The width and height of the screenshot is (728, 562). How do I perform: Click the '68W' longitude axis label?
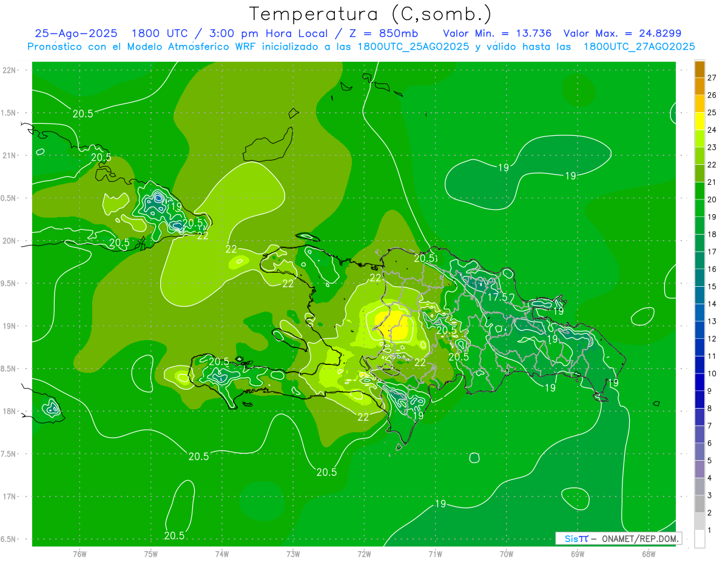point(649,554)
